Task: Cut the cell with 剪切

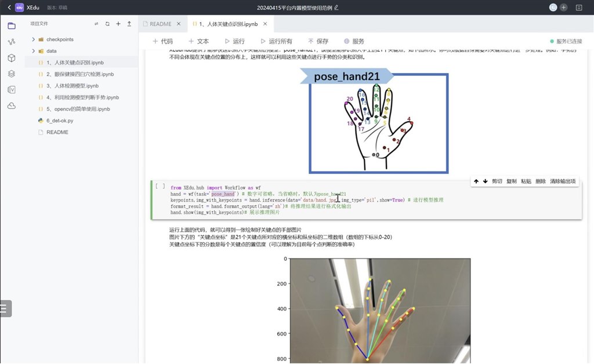Action: tap(497, 181)
